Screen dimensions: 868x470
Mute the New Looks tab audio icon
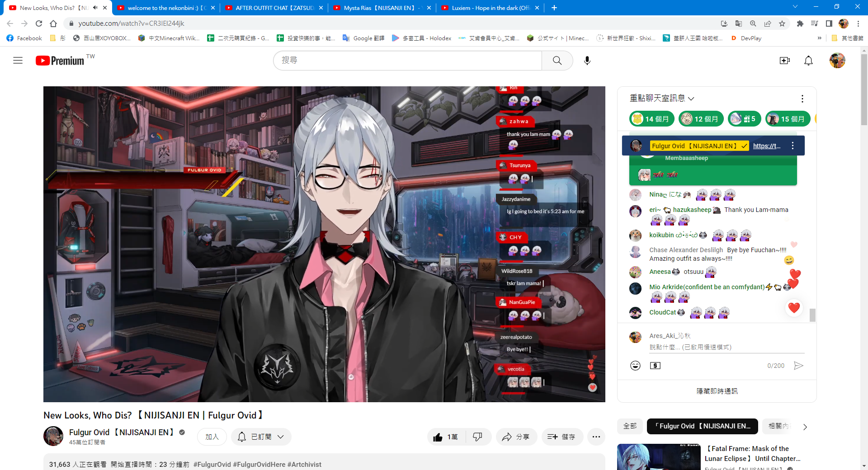(x=95, y=8)
